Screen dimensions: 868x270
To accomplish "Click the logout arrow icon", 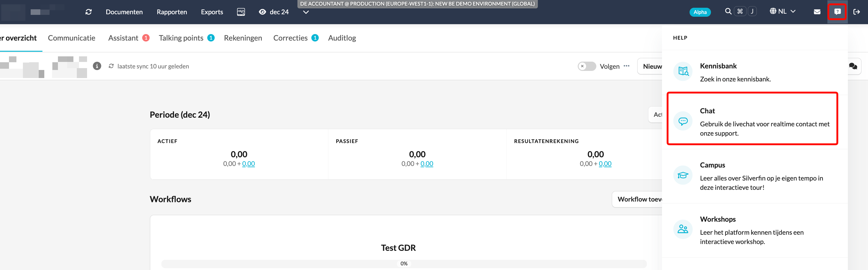I will (857, 12).
